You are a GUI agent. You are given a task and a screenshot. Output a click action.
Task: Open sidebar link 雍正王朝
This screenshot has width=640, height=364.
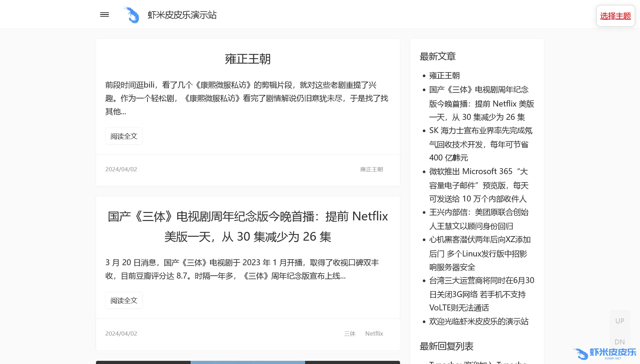[444, 76]
